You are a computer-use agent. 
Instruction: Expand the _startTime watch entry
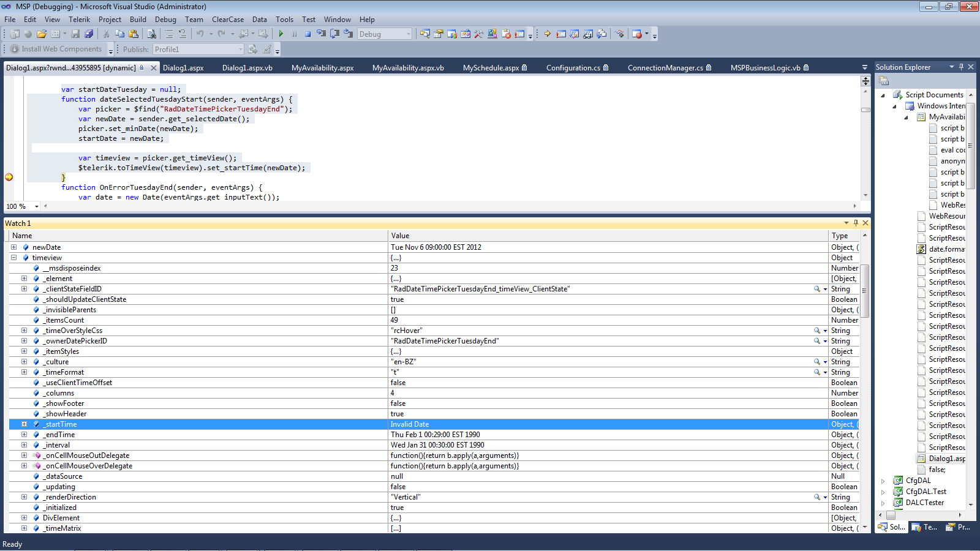click(x=24, y=424)
